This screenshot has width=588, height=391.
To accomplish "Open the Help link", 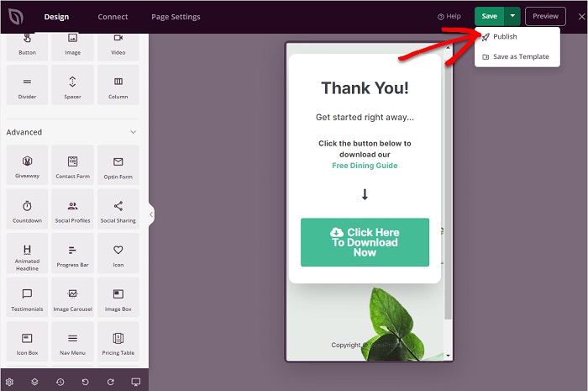I will click(x=449, y=17).
